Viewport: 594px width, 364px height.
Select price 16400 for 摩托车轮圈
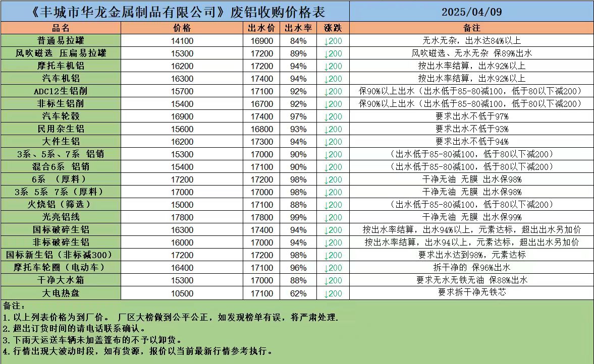(x=182, y=268)
